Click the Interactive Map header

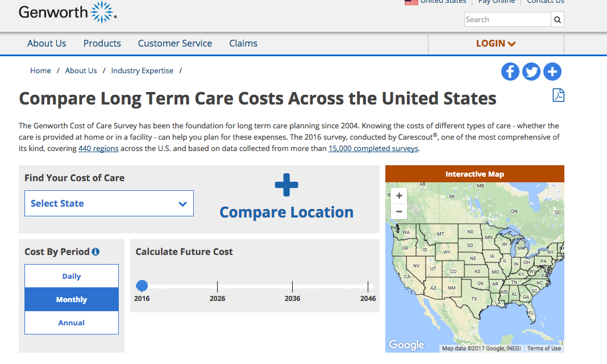(x=475, y=174)
